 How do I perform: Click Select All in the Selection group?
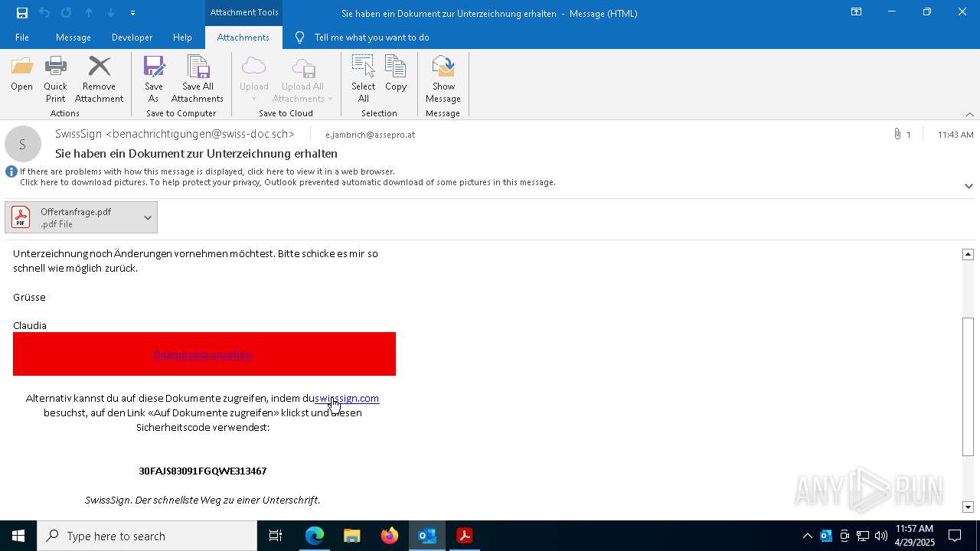click(x=364, y=79)
